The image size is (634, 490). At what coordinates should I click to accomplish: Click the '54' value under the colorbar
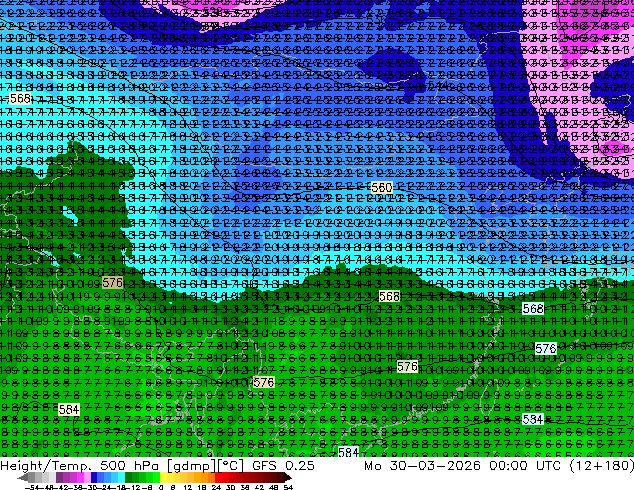tap(288, 487)
